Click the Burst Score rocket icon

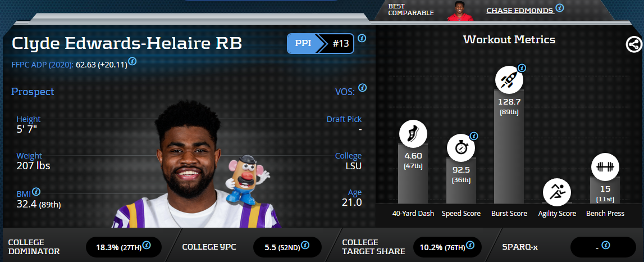509,79
